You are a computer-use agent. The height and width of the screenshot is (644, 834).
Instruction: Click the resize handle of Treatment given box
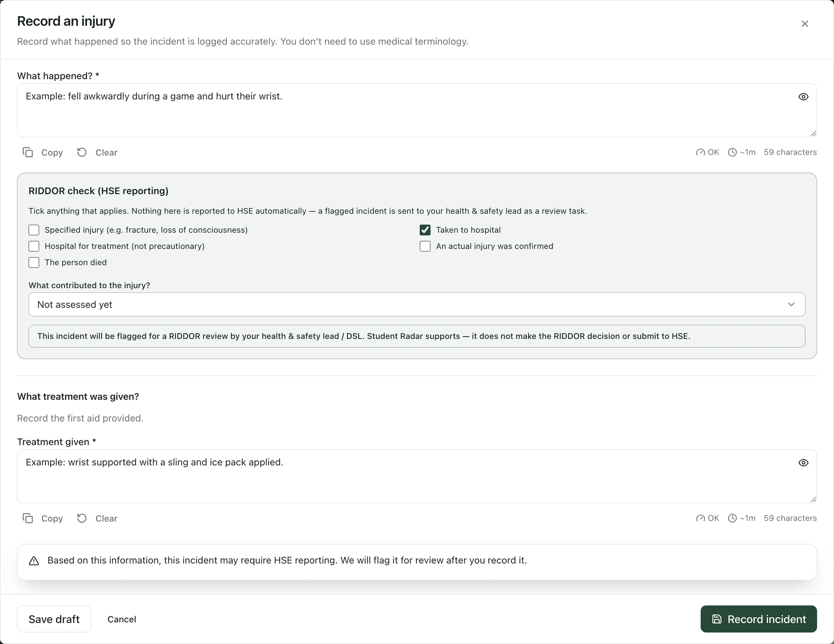(813, 500)
